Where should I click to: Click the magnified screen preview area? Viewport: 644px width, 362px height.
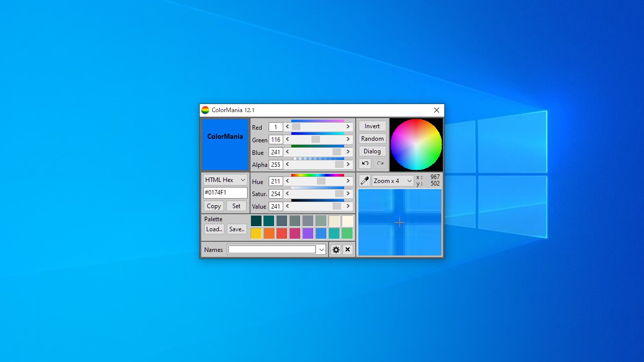click(399, 222)
